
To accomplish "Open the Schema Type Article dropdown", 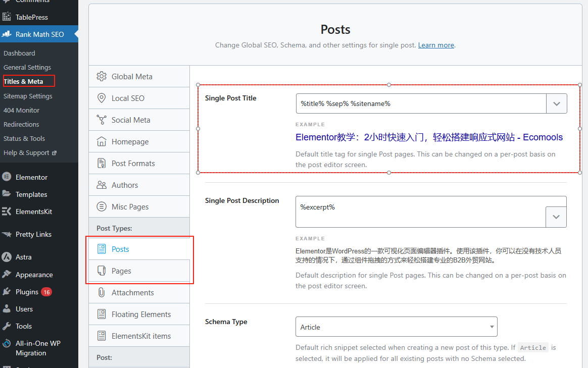I will tap(396, 327).
